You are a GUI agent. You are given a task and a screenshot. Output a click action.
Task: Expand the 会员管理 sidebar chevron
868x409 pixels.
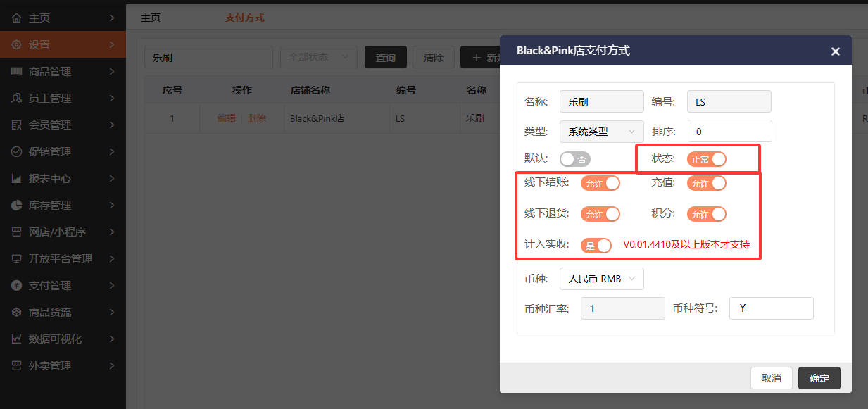tap(112, 125)
